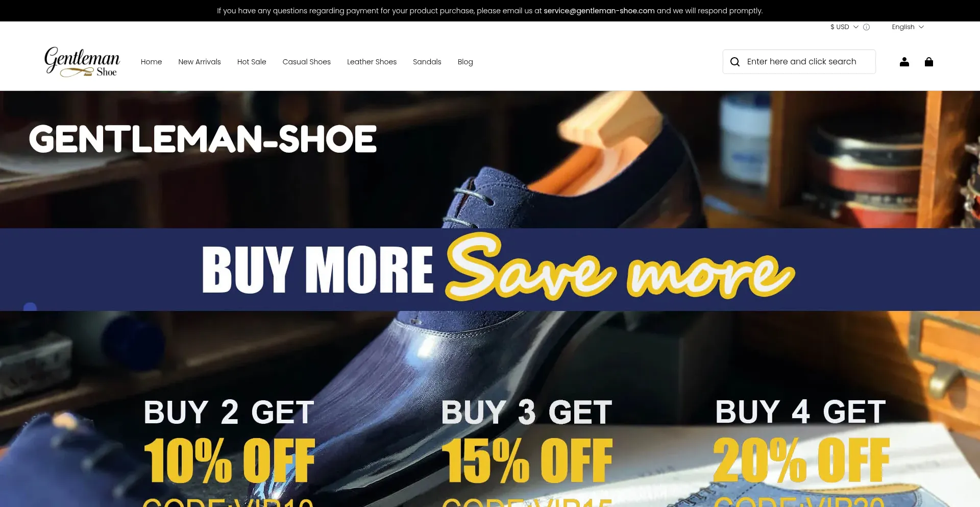Viewport: 980px width, 507px height.
Task: Open the Casual Shoes category
Action: click(306, 62)
